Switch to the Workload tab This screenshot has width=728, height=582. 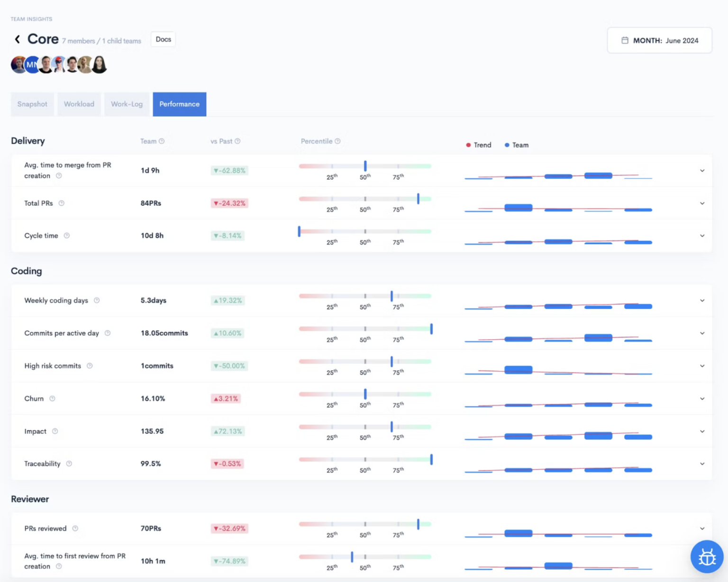pyautogui.click(x=79, y=104)
